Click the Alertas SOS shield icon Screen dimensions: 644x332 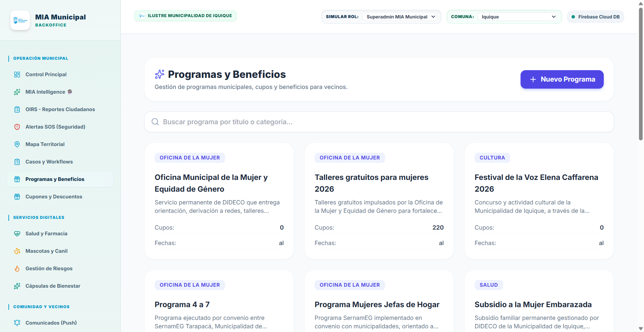click(x=17, y=127)
